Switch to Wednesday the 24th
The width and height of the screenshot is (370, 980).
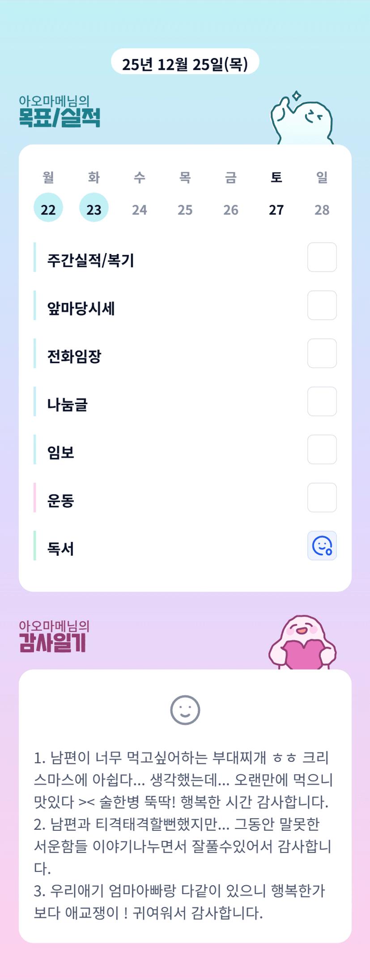(x=140, y=209)
